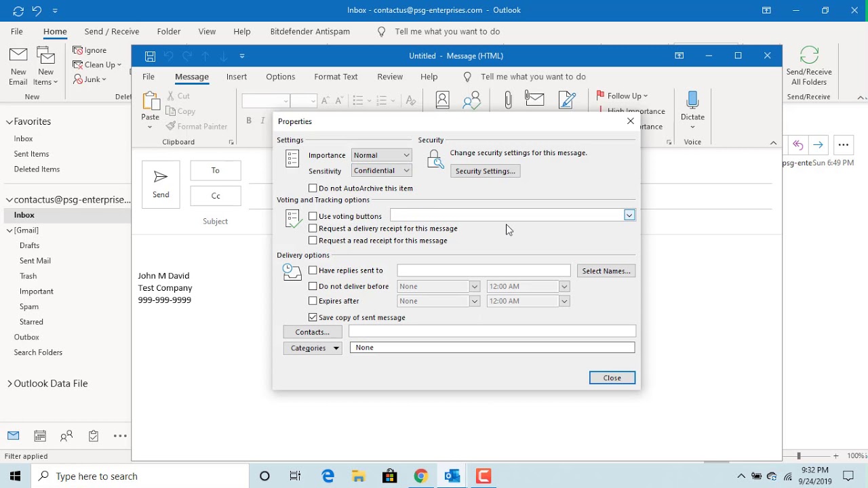Click Outlook send/receive quick access icon
The width and height of the screenshot is (868, 488).
18,10
